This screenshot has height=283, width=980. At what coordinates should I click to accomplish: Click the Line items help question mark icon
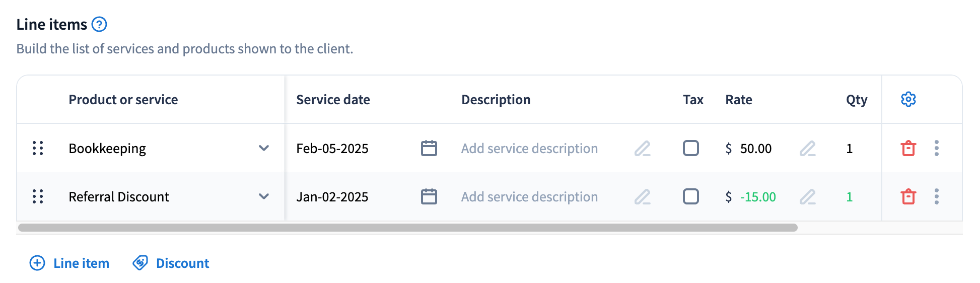pos(99,24)
